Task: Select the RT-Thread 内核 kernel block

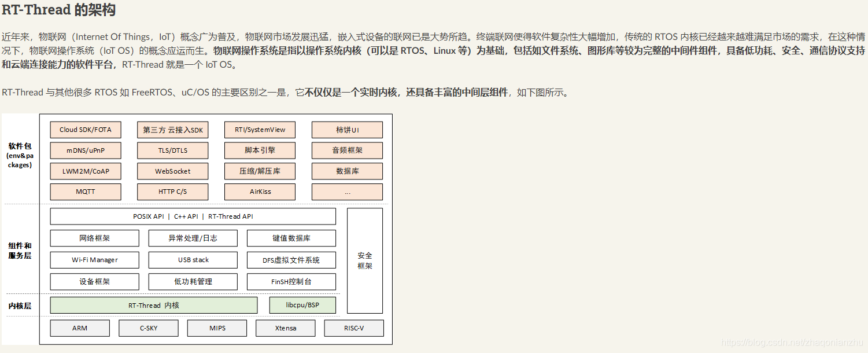Action: coord(153,305)
